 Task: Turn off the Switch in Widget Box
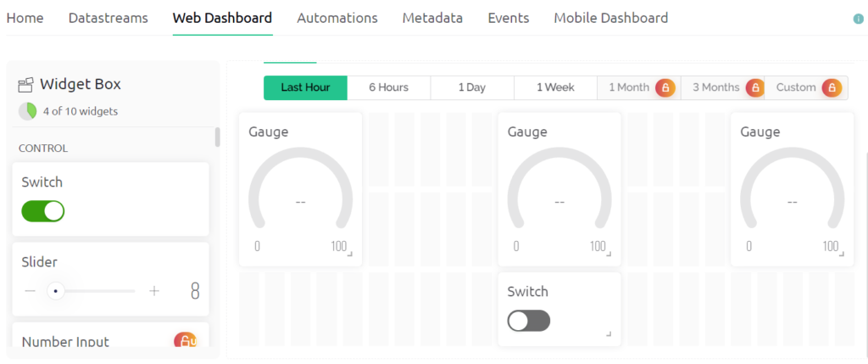pos(43,210)
